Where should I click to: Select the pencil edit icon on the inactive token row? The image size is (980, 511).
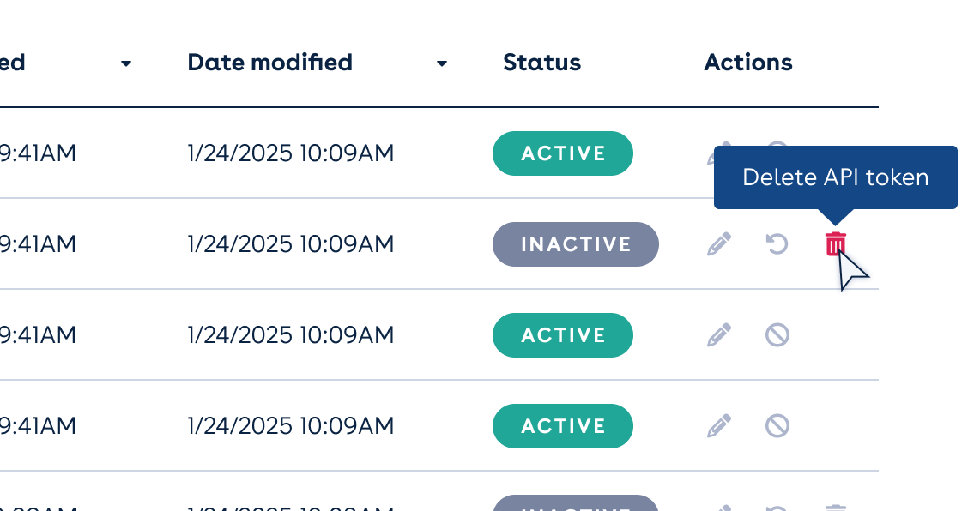719,244
